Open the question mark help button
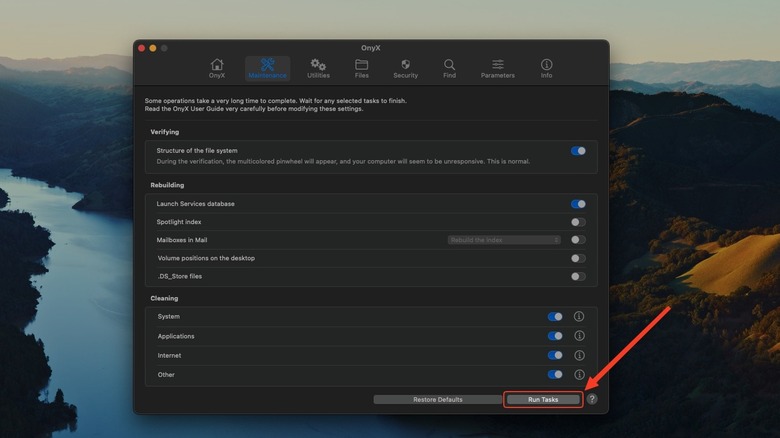This screenshot has height=438, width=780. pyautogui.click(x=592, y=399)
